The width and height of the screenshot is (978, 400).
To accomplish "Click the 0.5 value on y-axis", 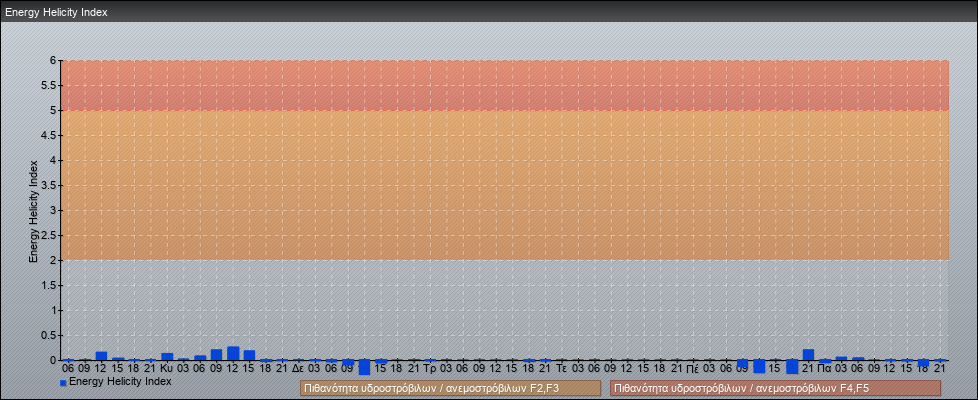I will point(49,335).
